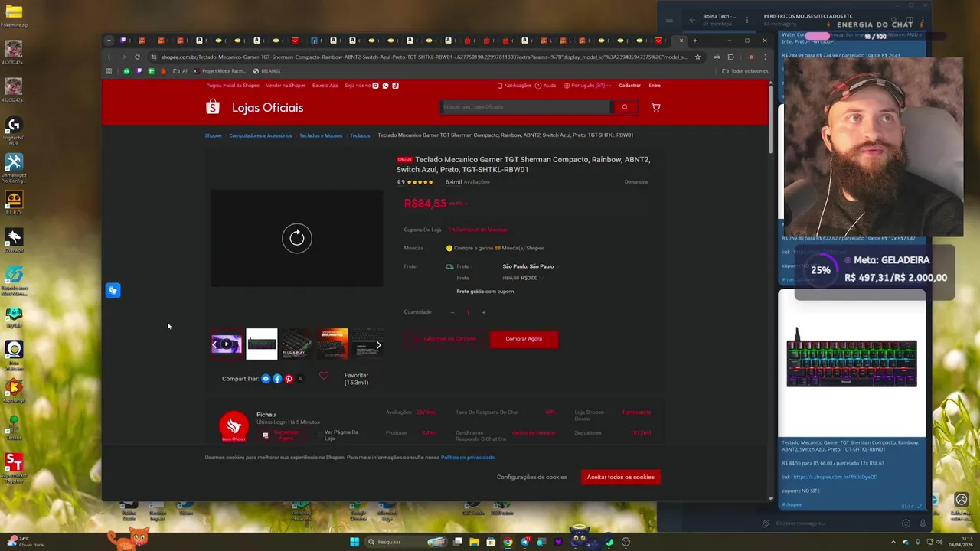Screen dimensions: 980x551
Task: Open the BELABOX bookmark
Action: point(267,71)
